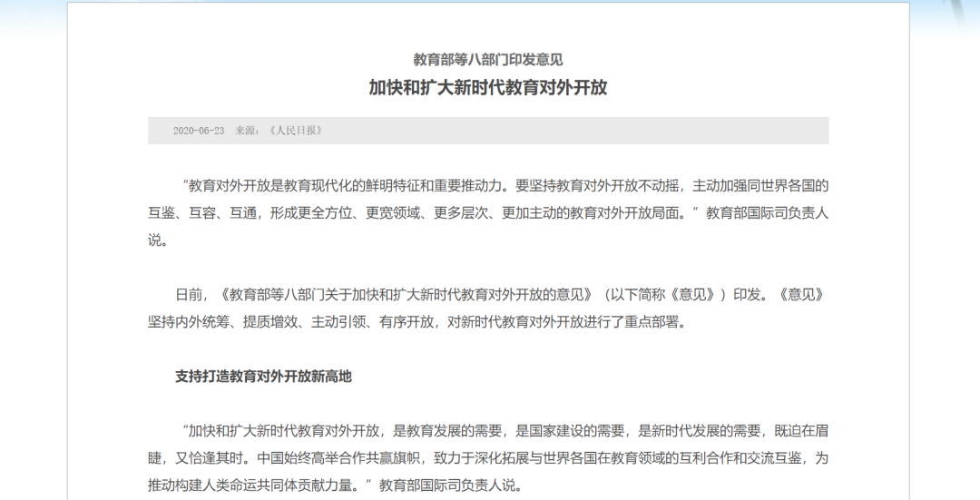Click the line beginning 睫，又恰逢其时
The image size is (980, 500).
pos(488,458)
